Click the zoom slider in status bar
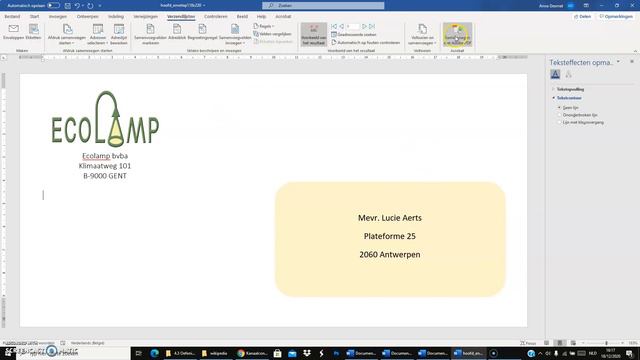 606,343
